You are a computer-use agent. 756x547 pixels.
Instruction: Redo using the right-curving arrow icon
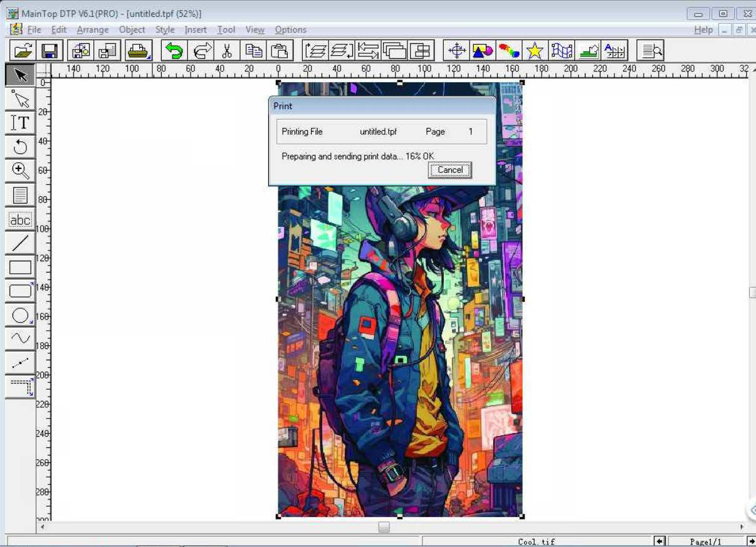201,50
